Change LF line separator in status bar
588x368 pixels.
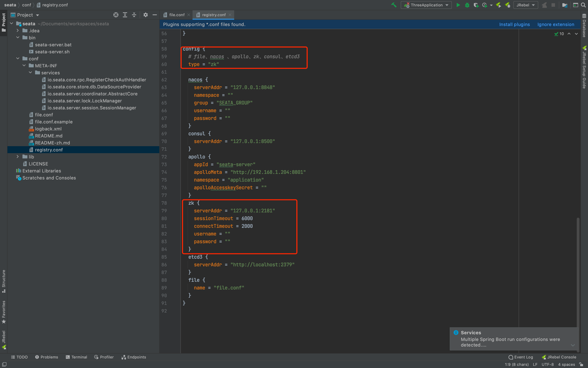[x=535, y=364]
